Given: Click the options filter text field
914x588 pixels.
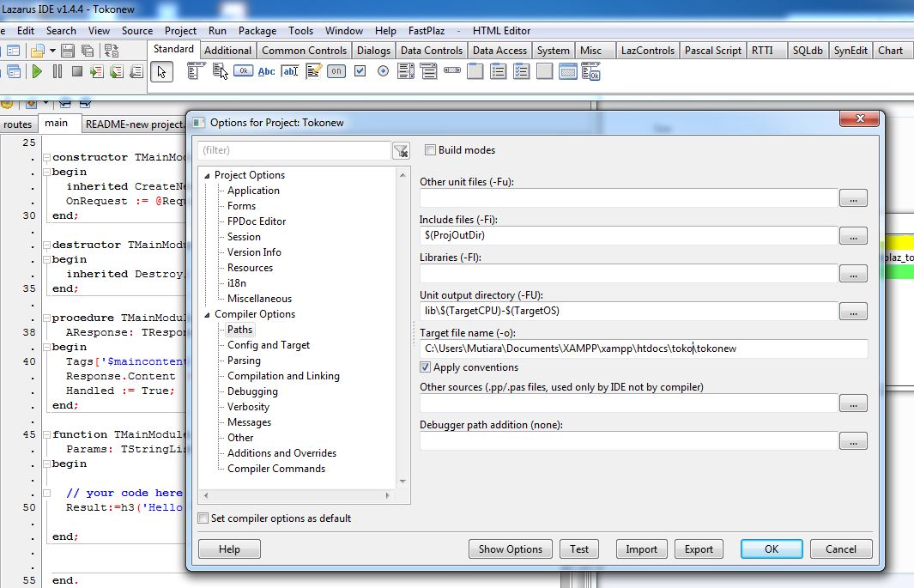Looking at the screenshot, I should [x=294, y=150].
